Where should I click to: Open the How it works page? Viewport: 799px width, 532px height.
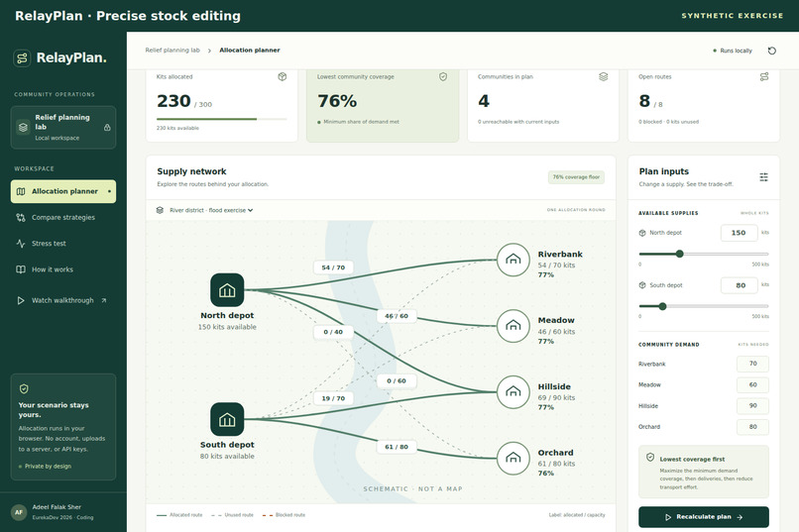63,269
